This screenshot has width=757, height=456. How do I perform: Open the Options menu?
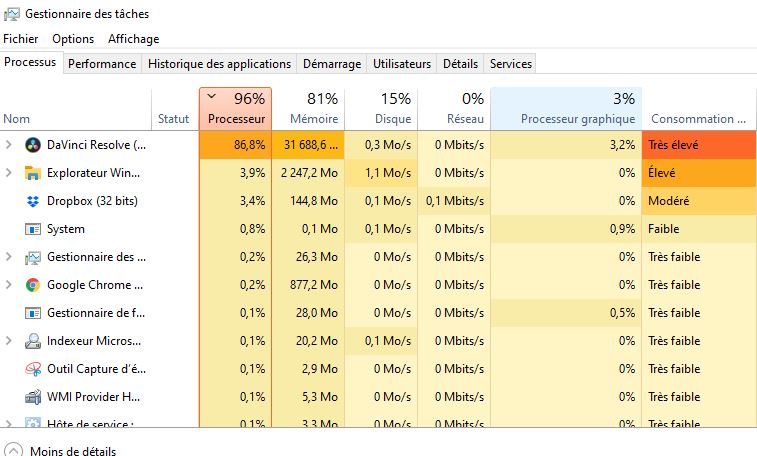pyautogui.click(x=73, y=39)
